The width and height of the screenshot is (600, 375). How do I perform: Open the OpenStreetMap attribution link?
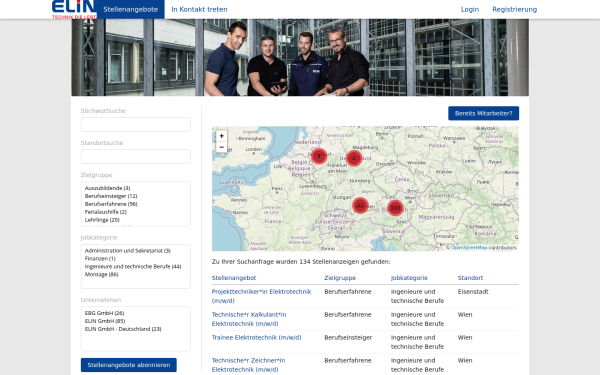[x=469, y=248]
